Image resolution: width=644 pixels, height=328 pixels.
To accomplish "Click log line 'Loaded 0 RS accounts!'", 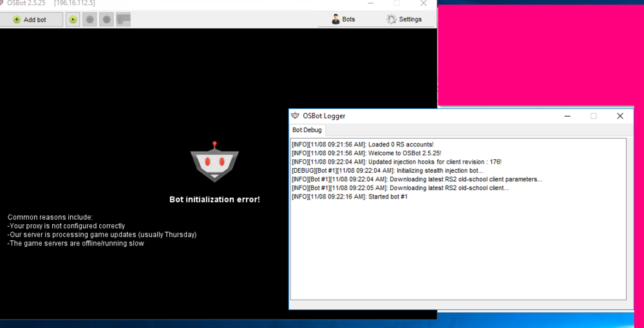I will point(363,145).
